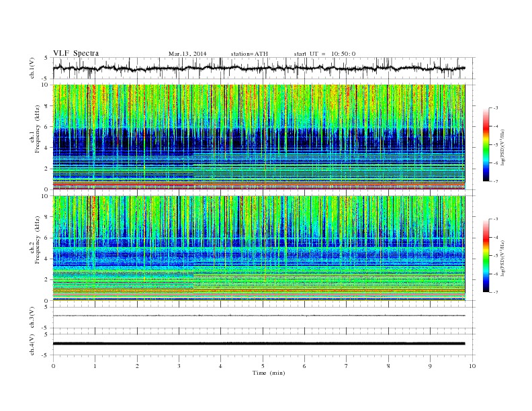Click time axis tick label "3"
Viewport: 532px width, 411px height.
[x=179, y=366]
